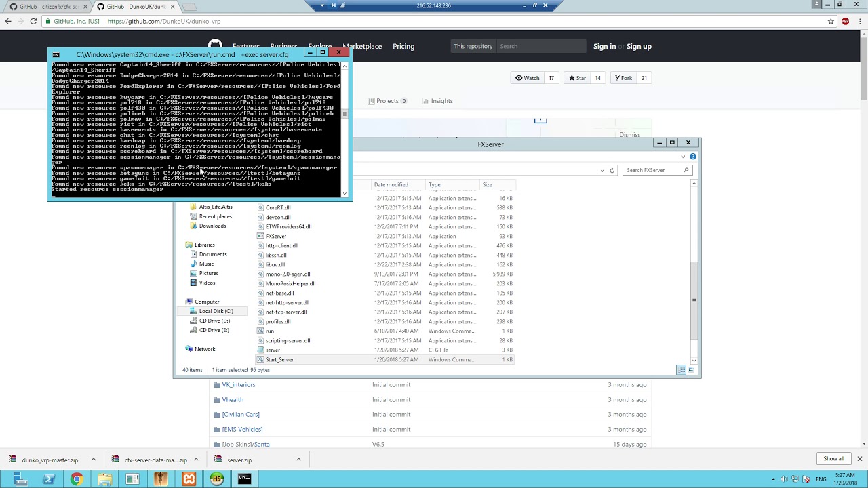This screenshot has width=868, height=488.
Task: Open PowerShell from the taskbar
Action: coord(49,479)
